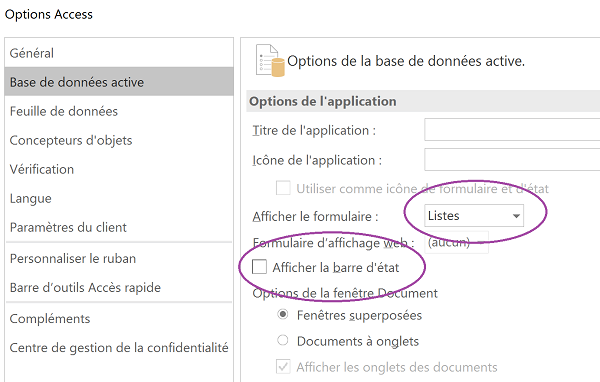Open Barre d'outils Accès rapide settings
The height and width of the screenshot is (382, 600).
point(119,287)
